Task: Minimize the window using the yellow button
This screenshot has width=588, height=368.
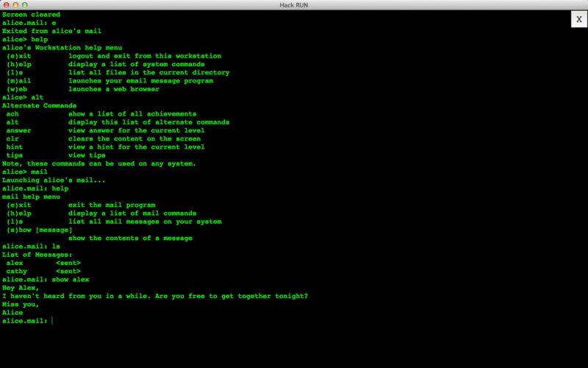Action: tap(18, 4)
